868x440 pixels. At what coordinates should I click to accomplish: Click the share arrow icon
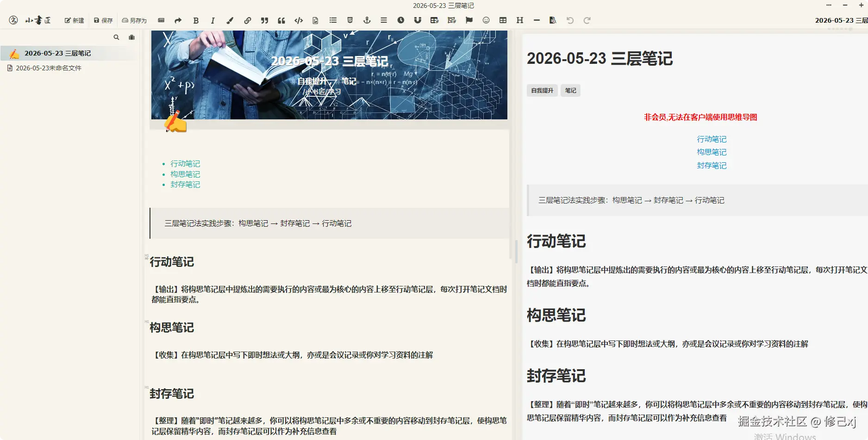click(178, 20)
